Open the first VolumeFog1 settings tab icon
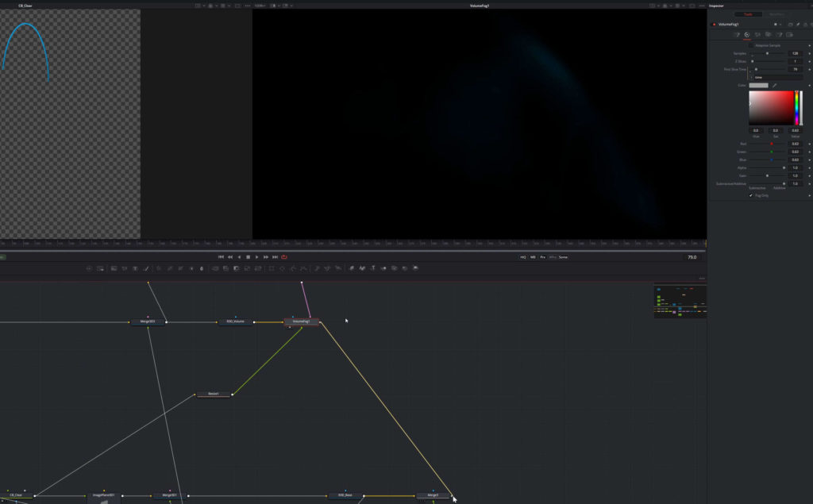Image resolution: width=813 pixels, height=504 pixels. [737, 35]
